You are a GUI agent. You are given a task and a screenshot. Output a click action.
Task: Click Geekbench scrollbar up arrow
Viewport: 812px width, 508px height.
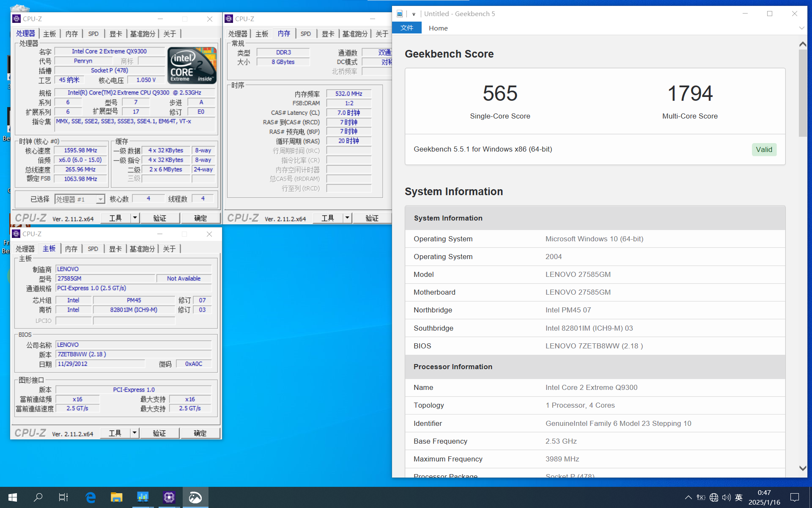click(803, 44)
